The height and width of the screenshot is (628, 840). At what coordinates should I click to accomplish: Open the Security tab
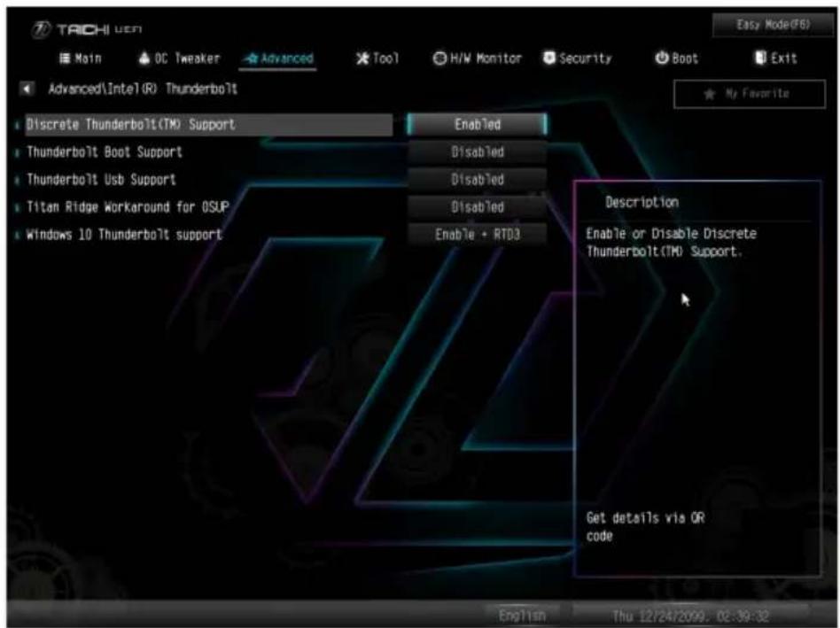click(578, 58)
